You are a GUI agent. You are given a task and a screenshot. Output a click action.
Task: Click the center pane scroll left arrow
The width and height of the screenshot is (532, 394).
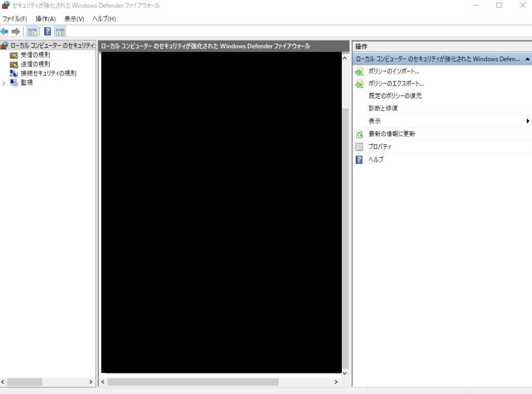[103, 382]
